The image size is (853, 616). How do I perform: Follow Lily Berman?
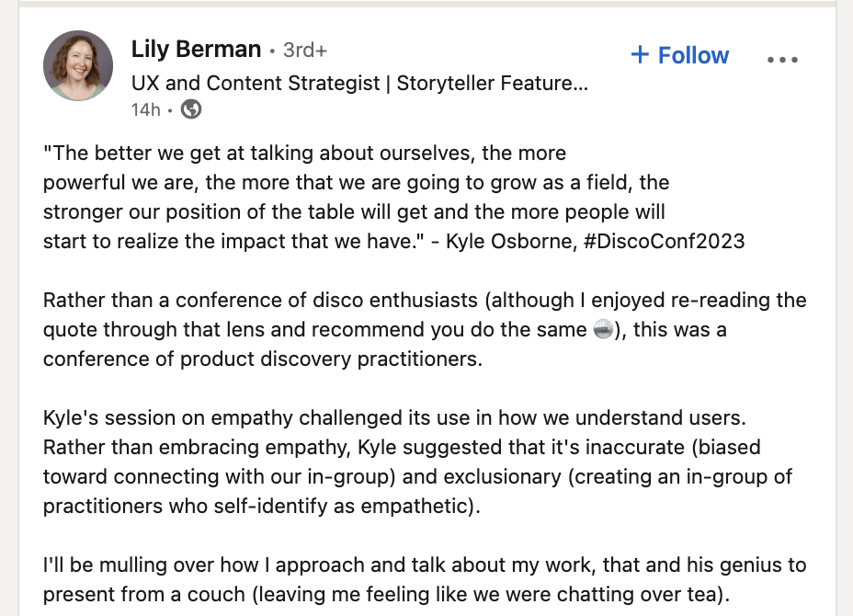click(680, 55)
